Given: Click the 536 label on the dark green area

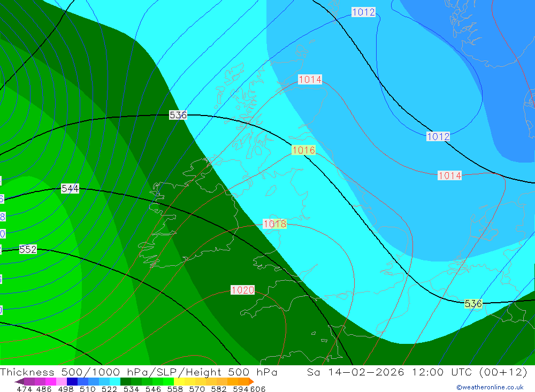Looking at the screenshot, I should tap(178, 115).
